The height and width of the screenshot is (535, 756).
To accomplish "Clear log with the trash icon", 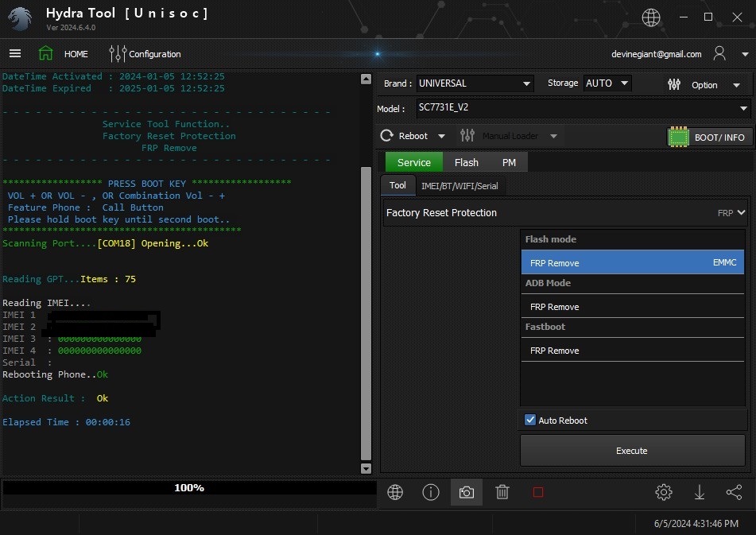I will [x=502, y=492].
